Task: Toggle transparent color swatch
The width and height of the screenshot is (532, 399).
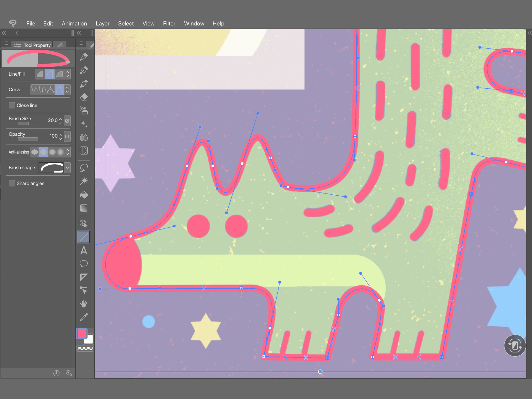Action: (85, 349)
